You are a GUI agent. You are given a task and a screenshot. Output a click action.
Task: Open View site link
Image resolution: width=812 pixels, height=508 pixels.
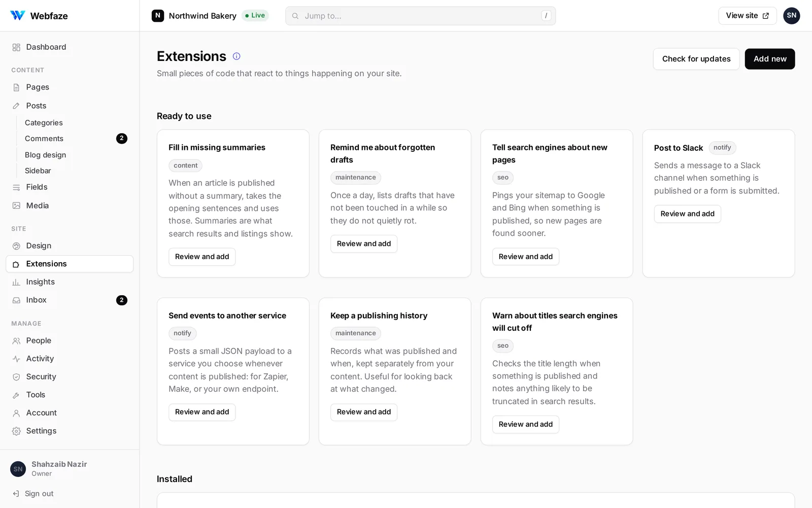748,16
